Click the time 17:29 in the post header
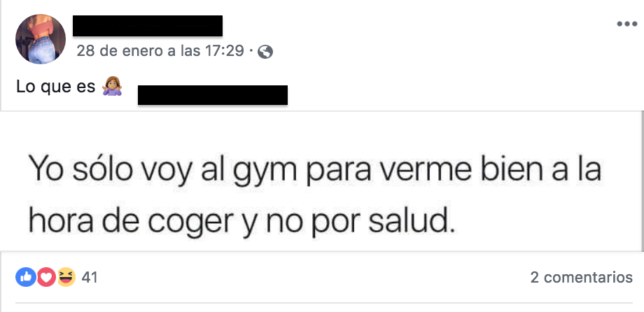Screen dimensions: 644x312 tap(225, 51)
